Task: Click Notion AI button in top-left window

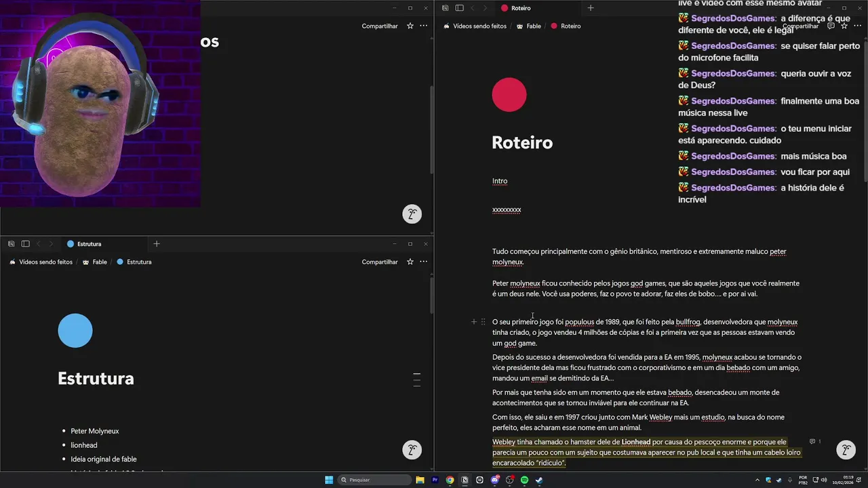Action: point(412,214)
